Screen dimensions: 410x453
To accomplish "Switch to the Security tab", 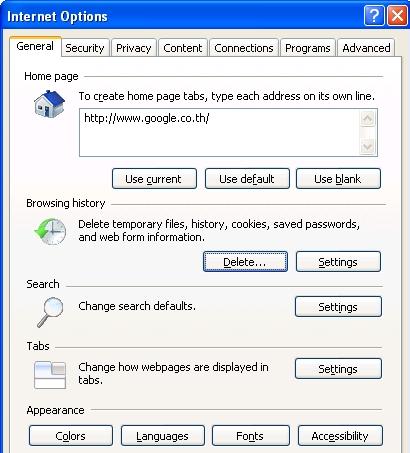I will pyautogui.click(x=85, y=48).
